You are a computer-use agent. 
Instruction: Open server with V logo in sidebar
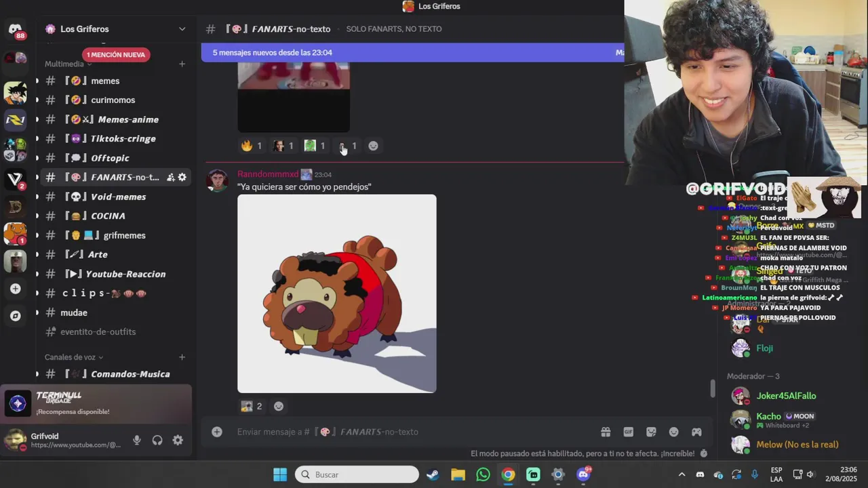(15, 179)
